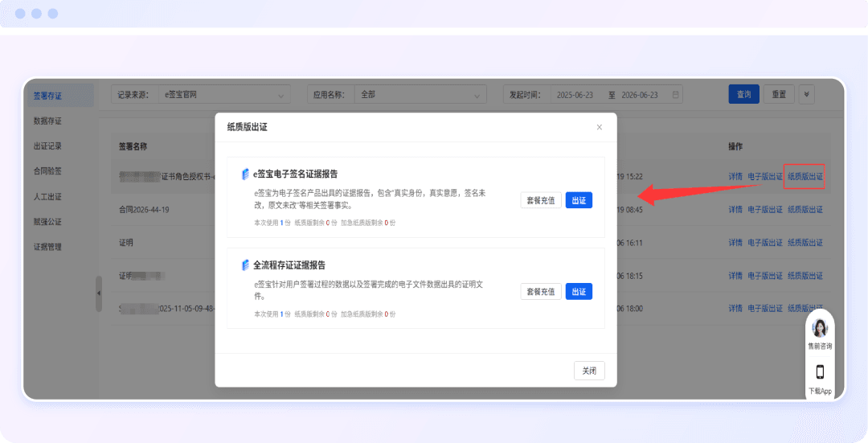Screen dimensions: 868x443
Task: Click the blue 查询 button
Action: click(x=743, y=95)
